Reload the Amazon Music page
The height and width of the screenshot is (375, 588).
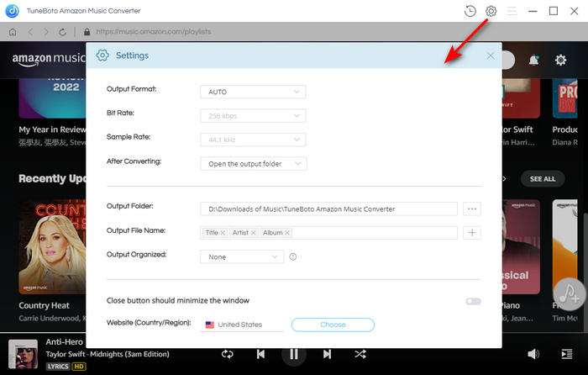pos(63,32)
